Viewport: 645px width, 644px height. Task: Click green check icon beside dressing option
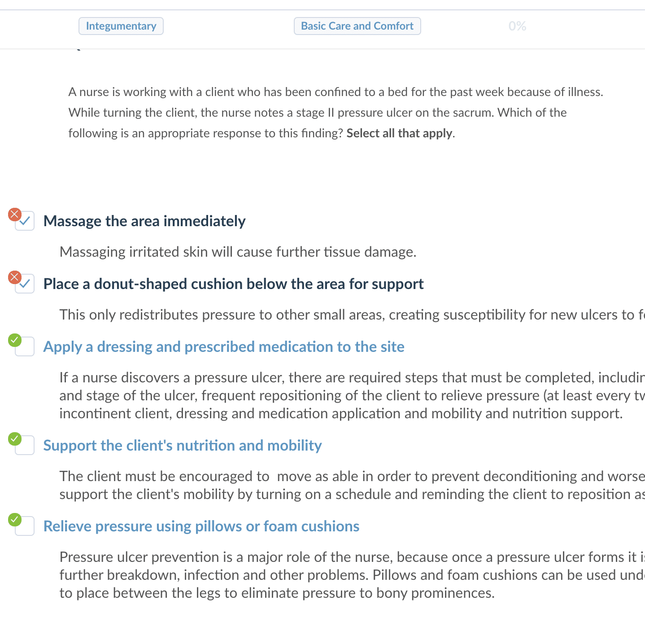[x=14, y=340]
